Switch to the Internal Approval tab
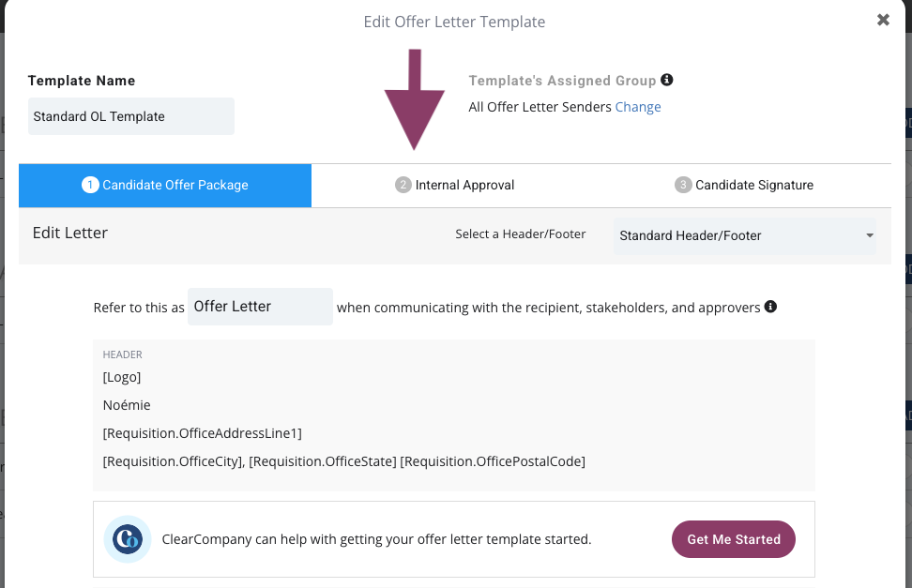 coord(455,185)
